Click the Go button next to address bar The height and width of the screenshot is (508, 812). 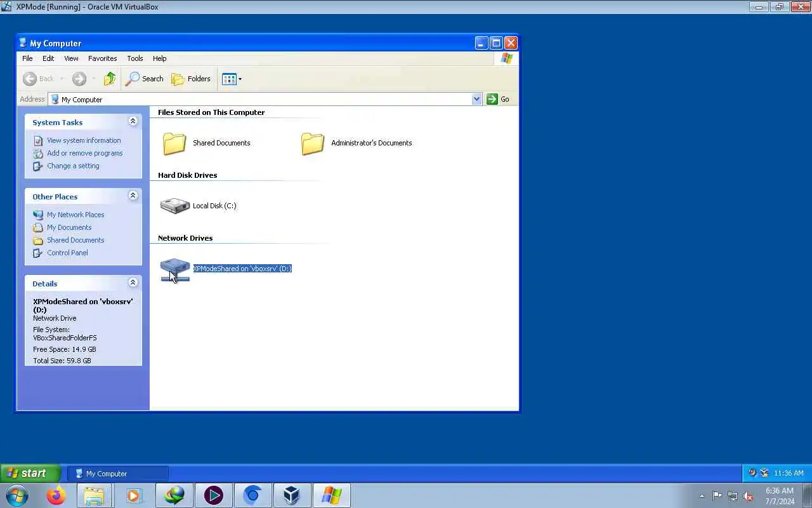(498, 99)
